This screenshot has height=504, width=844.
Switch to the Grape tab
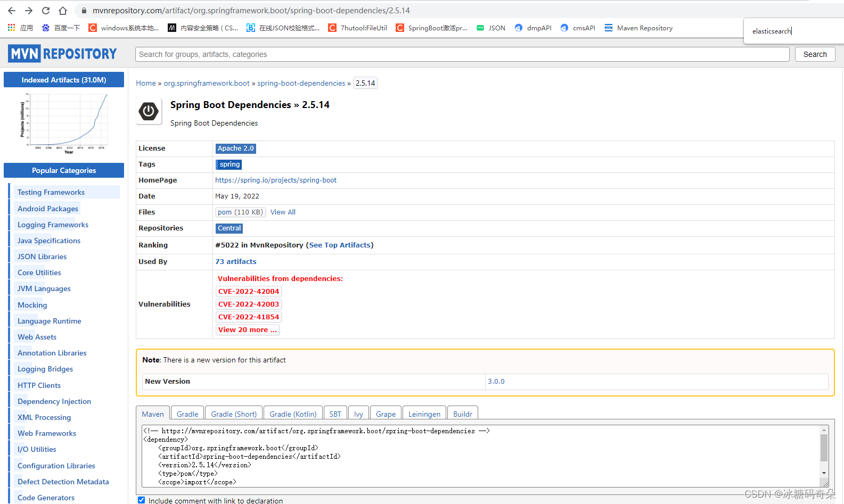pyautogui.click(x=386, y=414)
